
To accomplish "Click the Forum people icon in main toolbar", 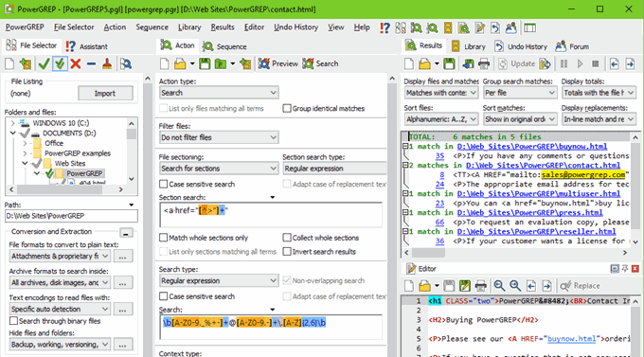I will pos(510,27).
